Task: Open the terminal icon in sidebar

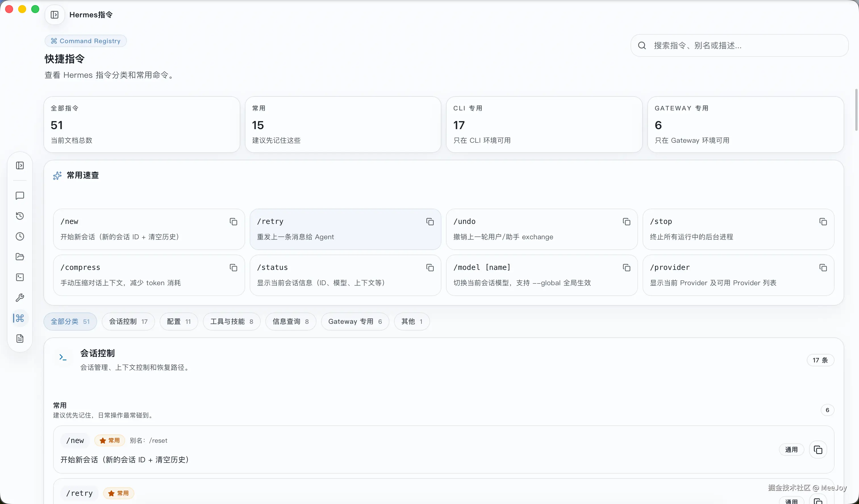Action: coord(20,277)
